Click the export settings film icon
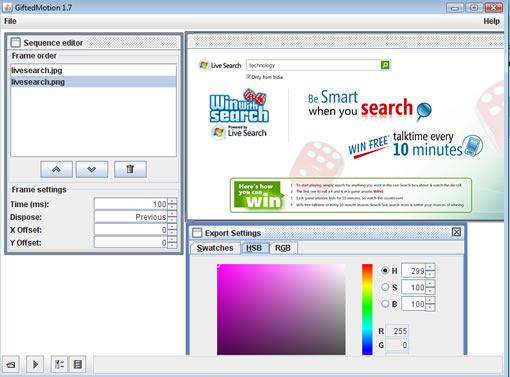Viewport: 510px width, 377px height. coord(78,364)
